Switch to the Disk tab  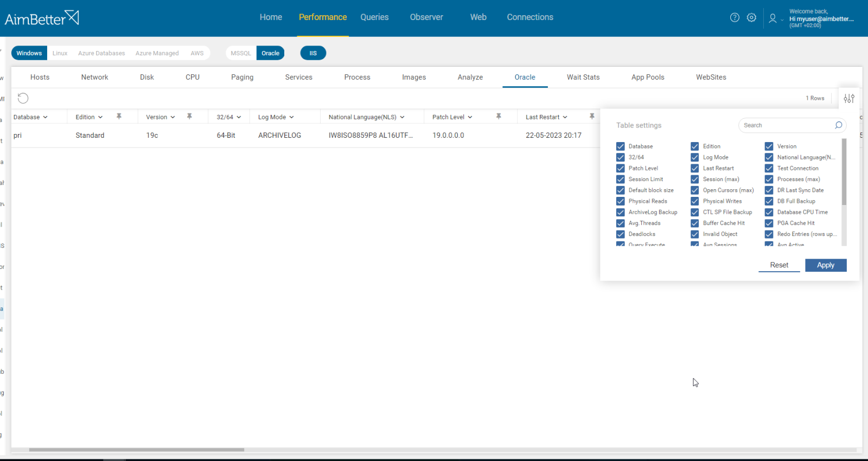[x=147, y=77]
